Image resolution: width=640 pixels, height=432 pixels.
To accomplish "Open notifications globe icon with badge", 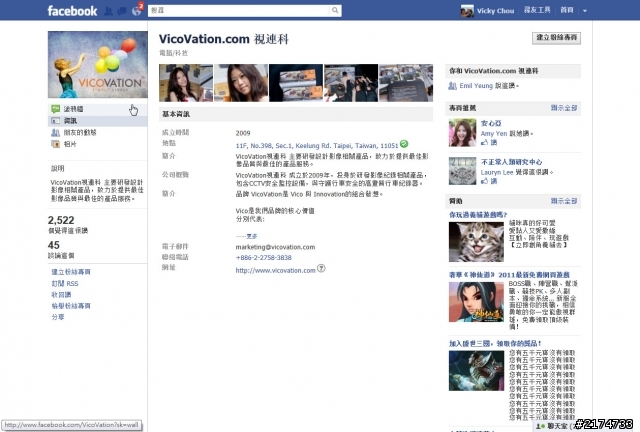I will (137, 11).
